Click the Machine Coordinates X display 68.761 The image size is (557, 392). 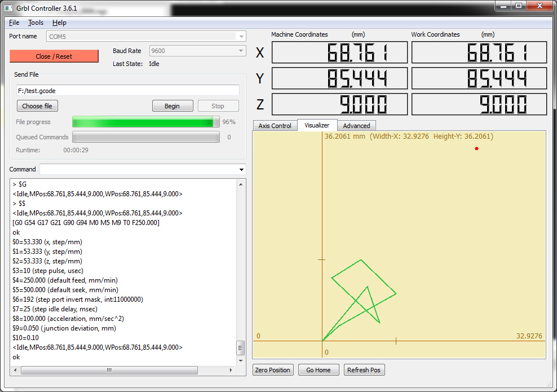(x=339, y=52)
